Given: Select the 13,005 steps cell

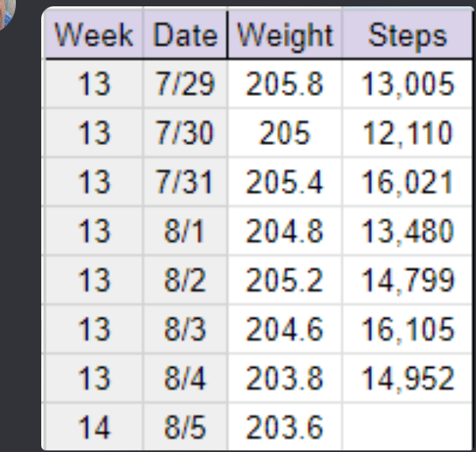Looking at the screenshot, I should (x=407, y=85).
